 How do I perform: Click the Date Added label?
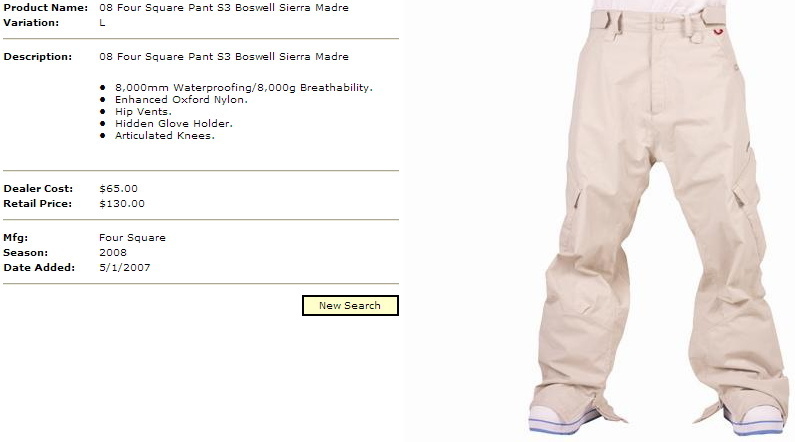(x=39, y=268)
